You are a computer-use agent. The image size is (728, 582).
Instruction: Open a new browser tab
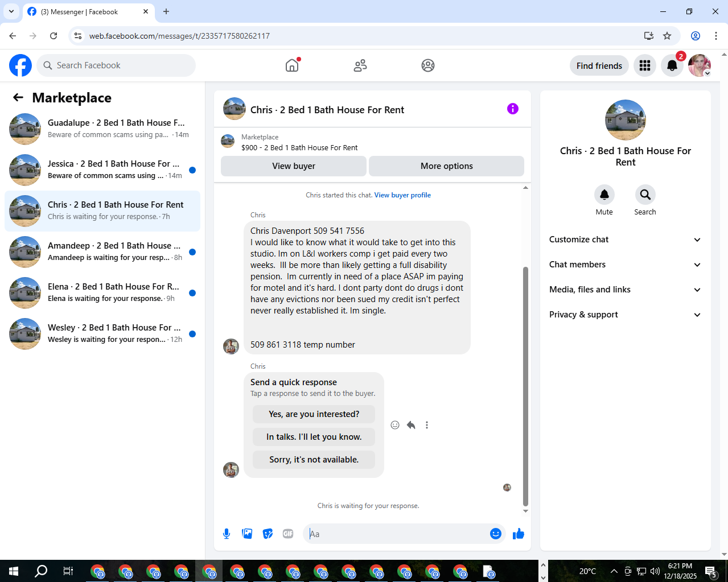point(166,11)
